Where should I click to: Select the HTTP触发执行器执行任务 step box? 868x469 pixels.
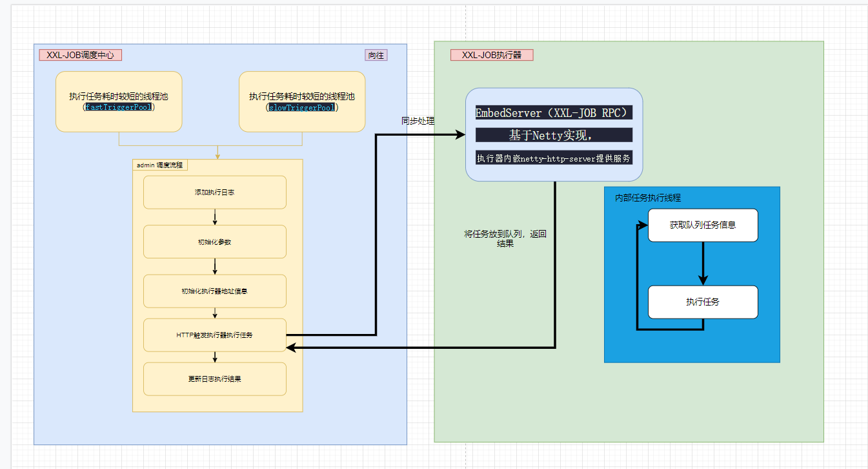215,335
